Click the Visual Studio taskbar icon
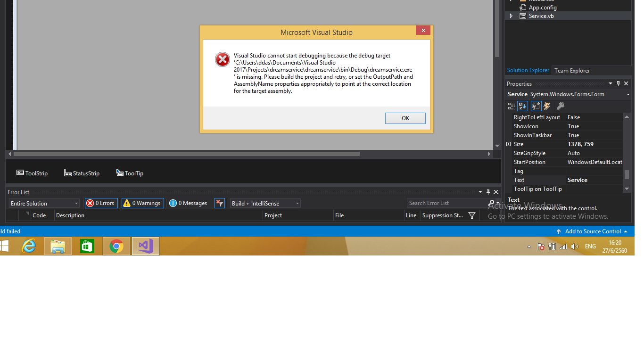The width and height of the screenshot is (644, 362). pos(146,246)
